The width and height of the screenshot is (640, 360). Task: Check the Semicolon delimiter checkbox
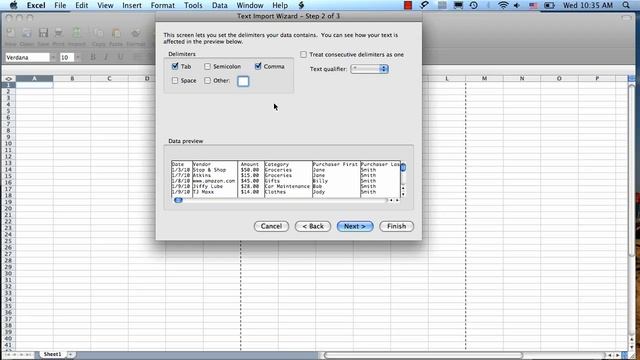pyautogui.click(x=207, y=66)
